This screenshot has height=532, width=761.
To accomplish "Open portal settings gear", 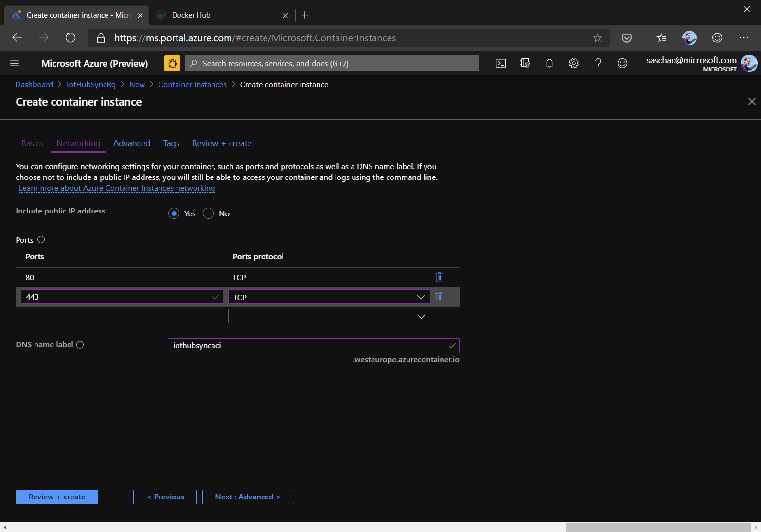I will coord(574,63).
